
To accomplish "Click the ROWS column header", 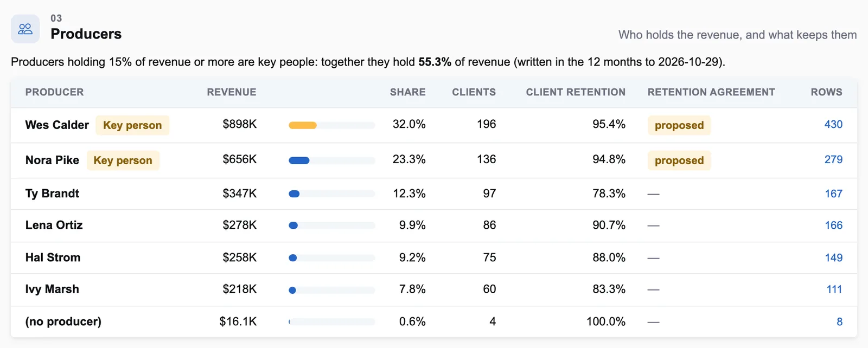I will 827,92.
